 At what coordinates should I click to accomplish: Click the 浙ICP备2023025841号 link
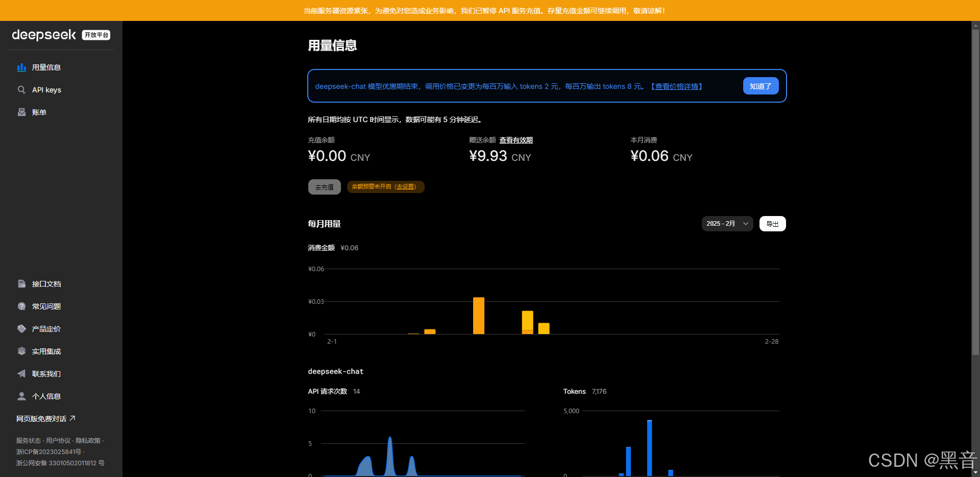coord(48,452)
